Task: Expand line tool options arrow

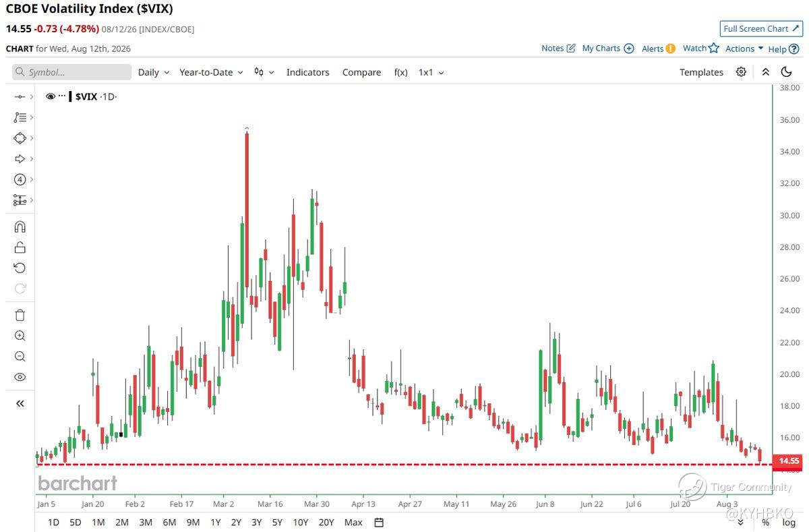Action: (x=32, y=97)
